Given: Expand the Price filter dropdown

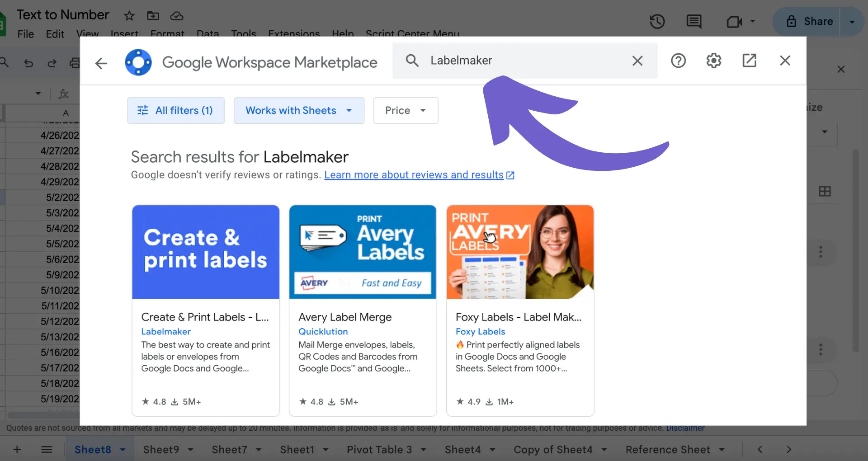Looking at the screenshot, I should tap(406, 110).
